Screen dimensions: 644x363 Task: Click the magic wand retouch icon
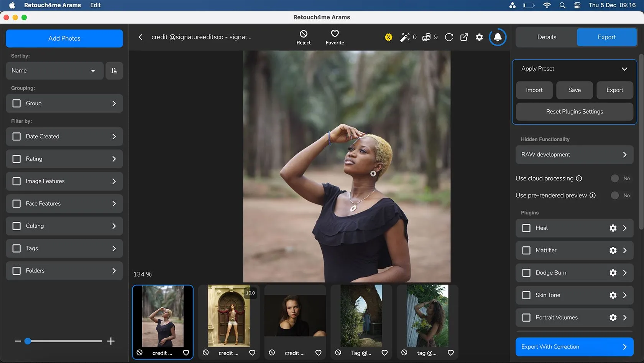pos(405,37)
